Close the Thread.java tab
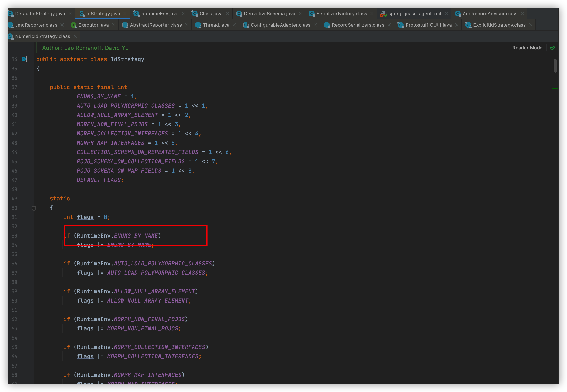The image size is (567, 392). (x=235, y=25)
